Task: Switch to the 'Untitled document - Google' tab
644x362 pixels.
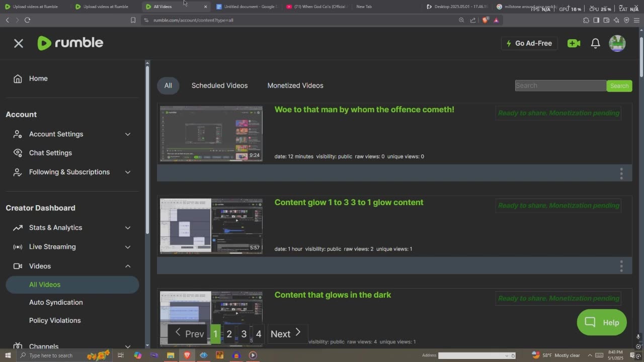Action: (246, 7)
